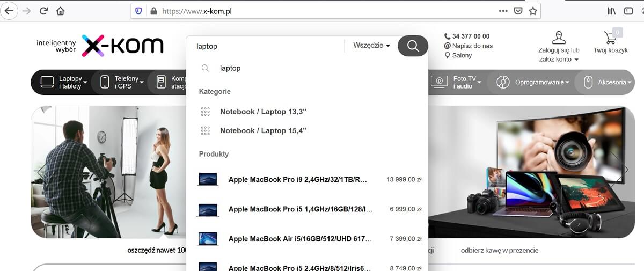
Task: Open category Notebook / Laptop 15,4"
Action: 263,130
